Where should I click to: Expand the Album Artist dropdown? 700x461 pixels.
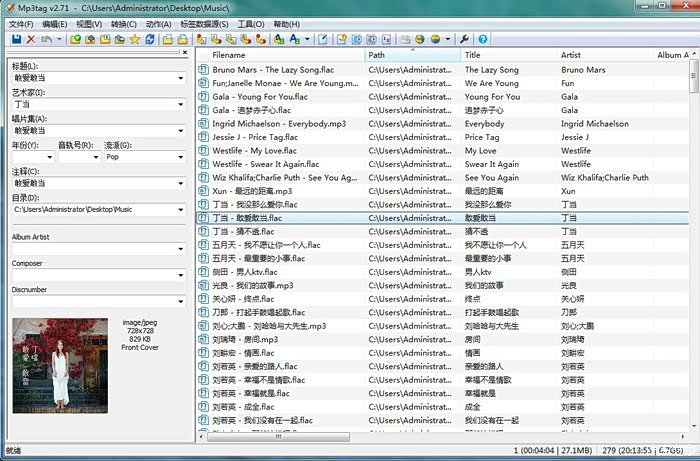(180, 249)
